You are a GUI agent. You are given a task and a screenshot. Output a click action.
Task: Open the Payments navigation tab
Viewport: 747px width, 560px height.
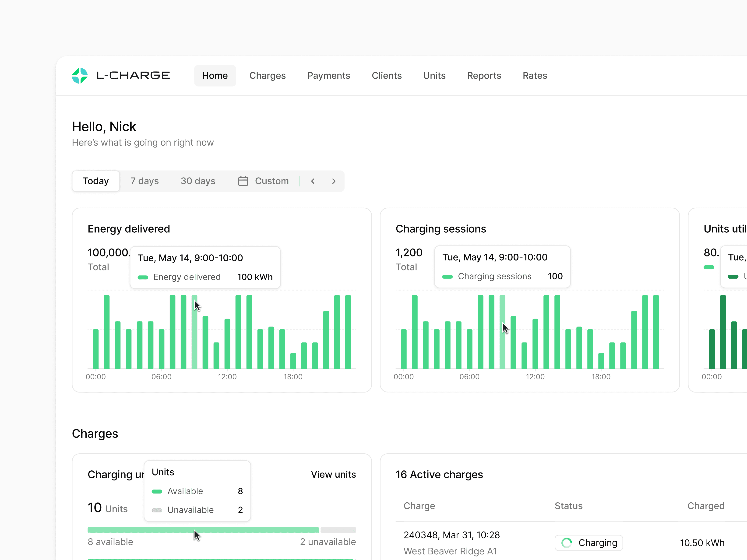pyautogui.click(x=329, y=76)
